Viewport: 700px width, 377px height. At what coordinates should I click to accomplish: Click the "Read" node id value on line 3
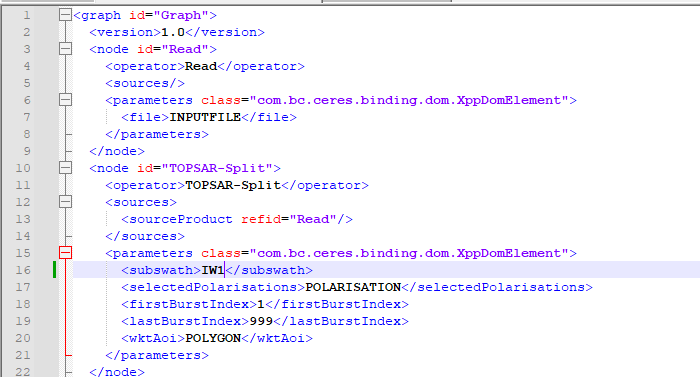click(185, 50)
